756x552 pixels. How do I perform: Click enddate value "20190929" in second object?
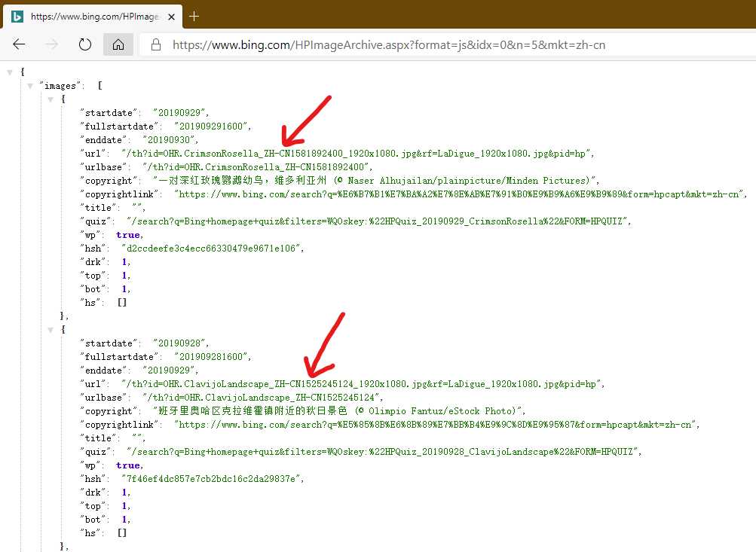pos(170,370)
